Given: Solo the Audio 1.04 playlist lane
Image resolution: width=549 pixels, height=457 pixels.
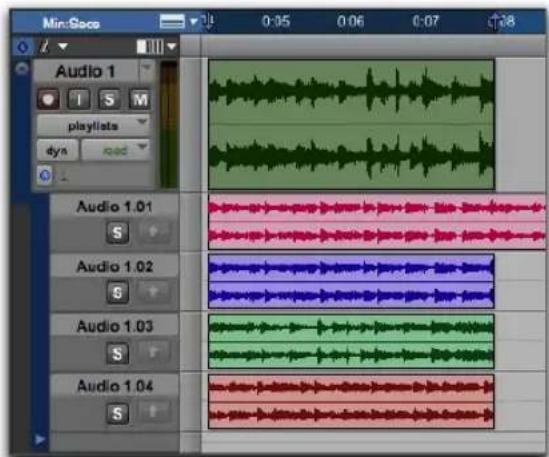Looking at the screenshot, I should (117, 413).
